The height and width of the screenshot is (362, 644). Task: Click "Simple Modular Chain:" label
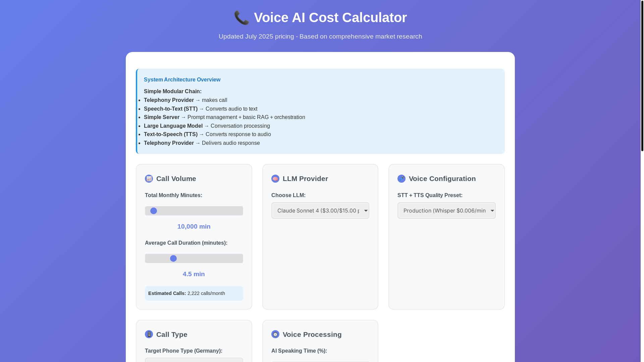click(x=173, y=92)
